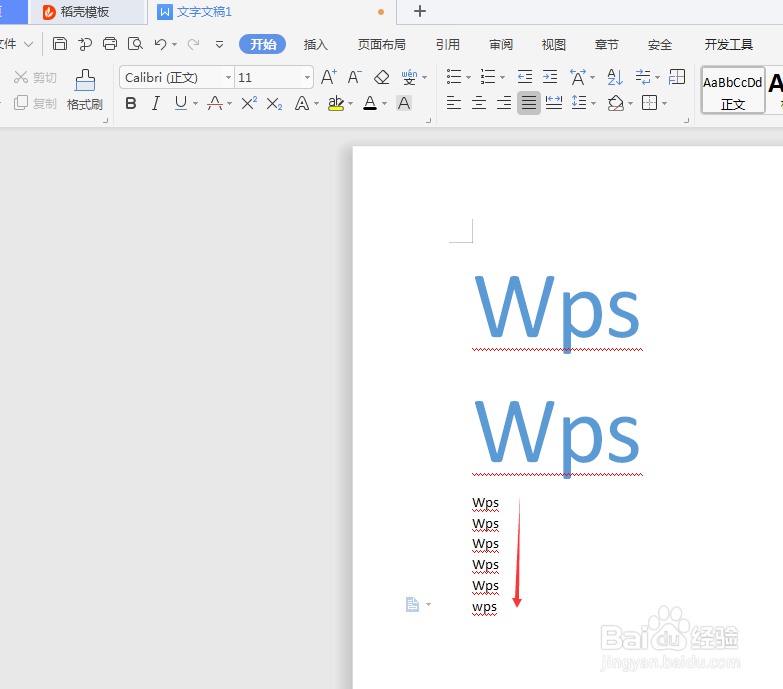Screen dimensions: 783x689
Task: Center align text
Action: [x=478, y=103]
